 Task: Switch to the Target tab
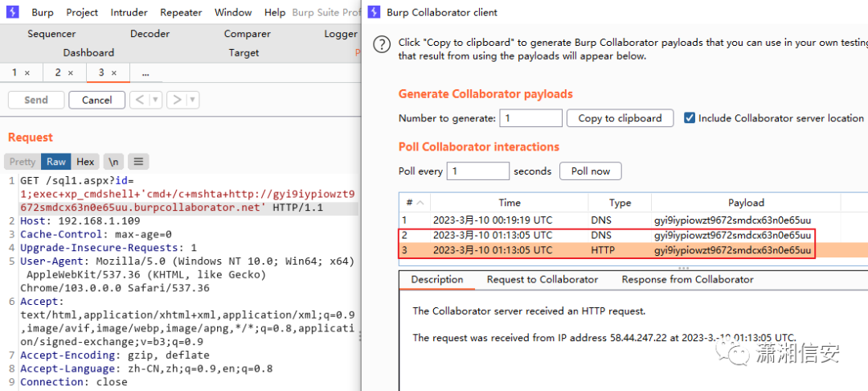(244, 52)
